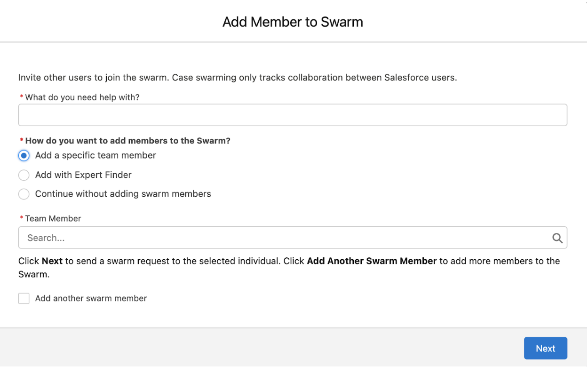Click the "Add with Expert Finder" label text
588x367 pixels.
pos(83,175)
